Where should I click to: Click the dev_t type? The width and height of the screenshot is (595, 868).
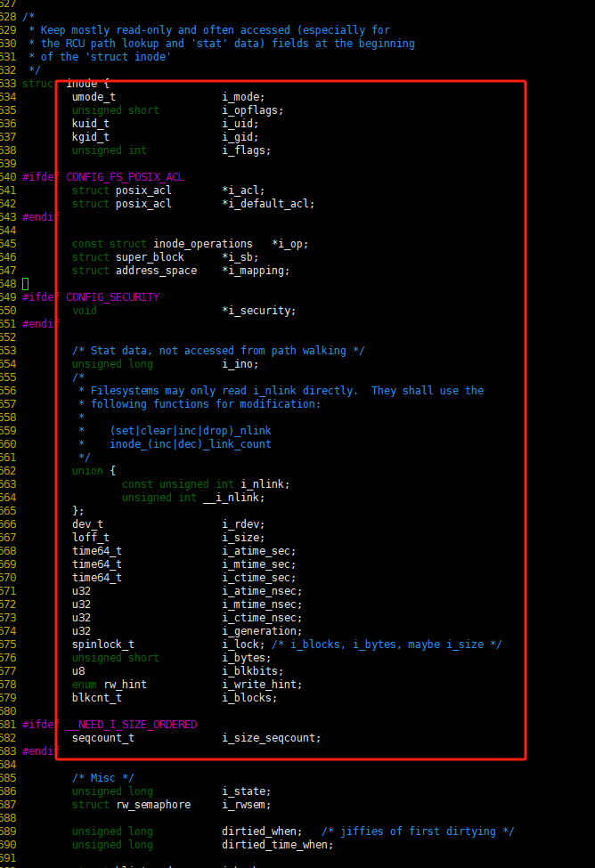[87, 524]
